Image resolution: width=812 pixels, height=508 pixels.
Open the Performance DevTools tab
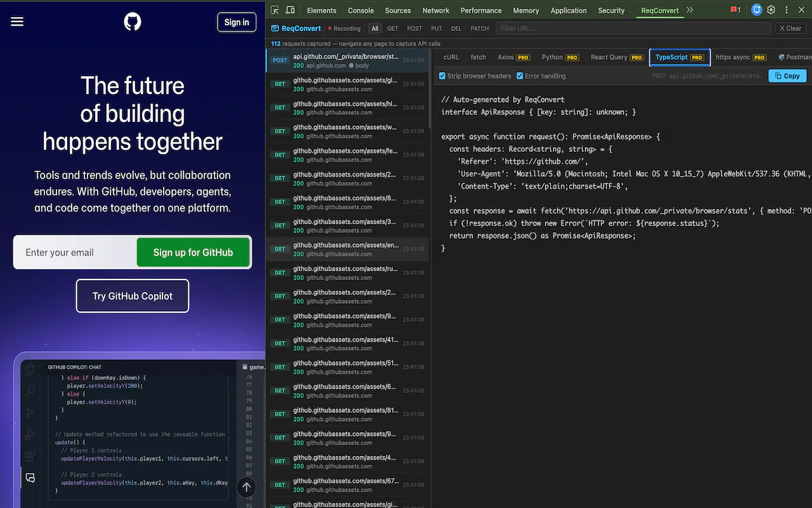pos(481,10)
